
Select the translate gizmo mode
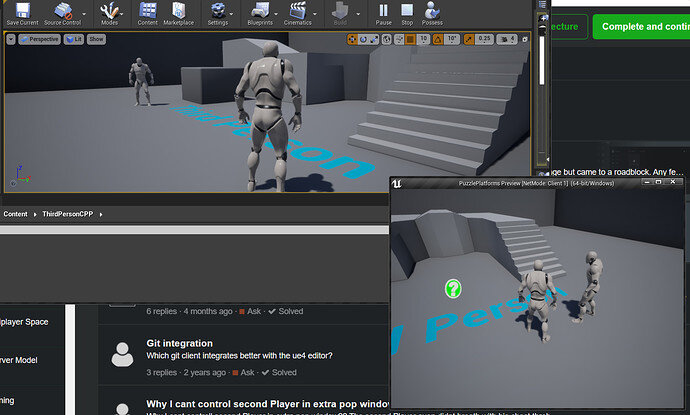click(352, 39)
